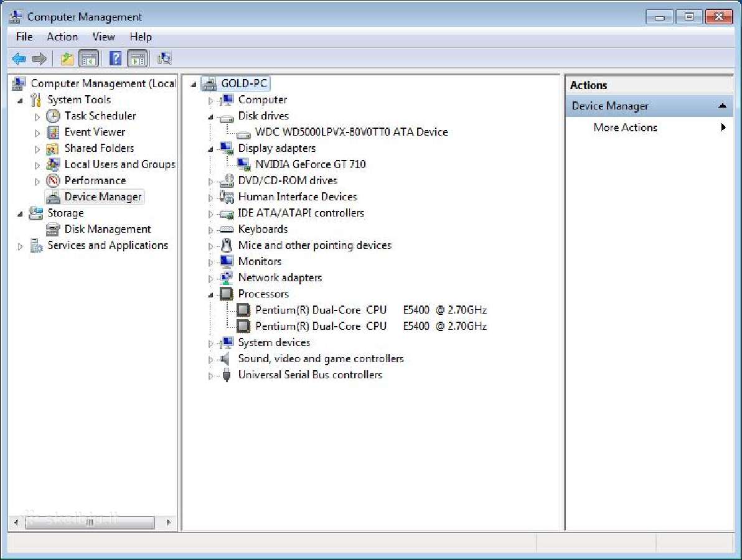Select System devices category label

point(274,342)
